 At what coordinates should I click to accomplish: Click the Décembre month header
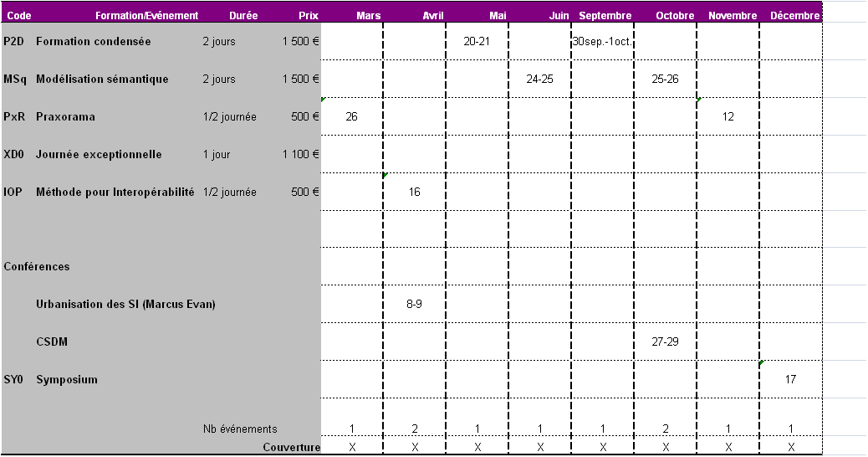pyautogui.click(x=794, y=16)
